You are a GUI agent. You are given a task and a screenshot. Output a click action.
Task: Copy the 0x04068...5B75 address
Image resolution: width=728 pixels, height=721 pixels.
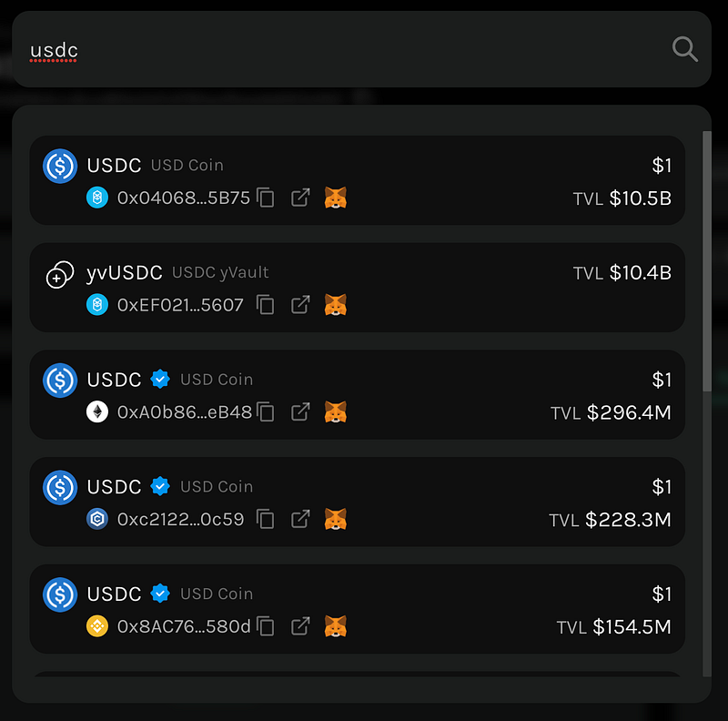pos(265,198)
